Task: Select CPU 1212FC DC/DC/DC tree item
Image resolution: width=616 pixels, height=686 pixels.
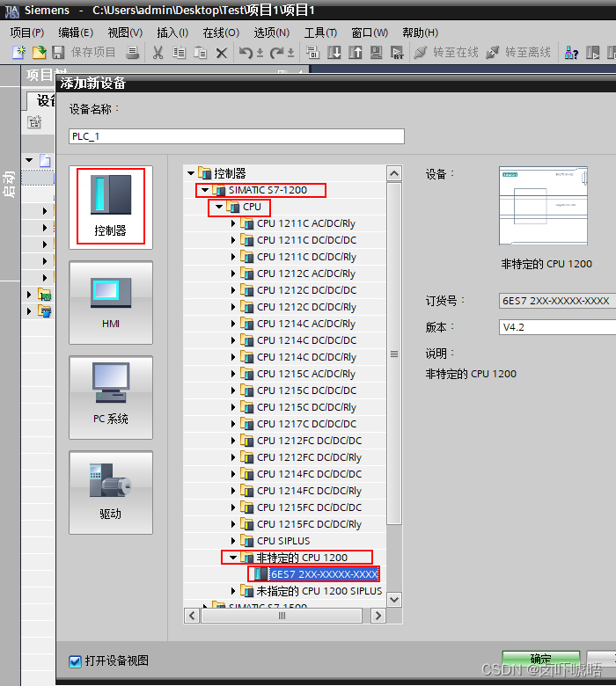Action: tap(309, 441)
